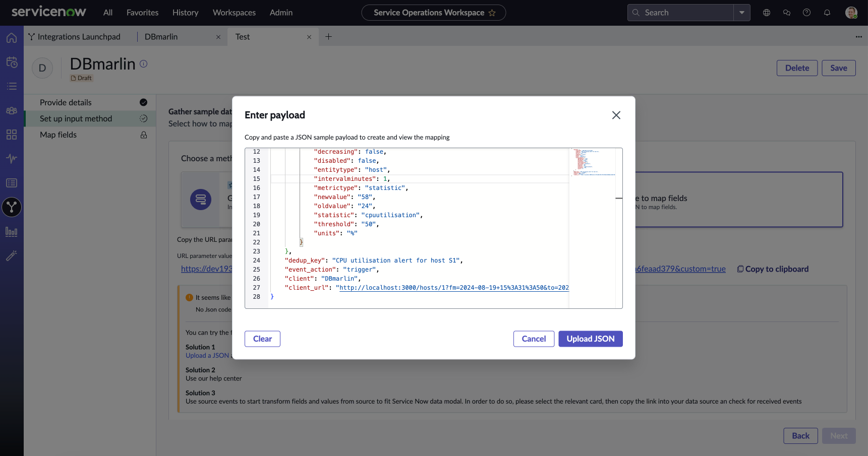Open the teams people sidebar icon
Image resolution: width=868 pixels, height=456 pixels.
[12, 110]
